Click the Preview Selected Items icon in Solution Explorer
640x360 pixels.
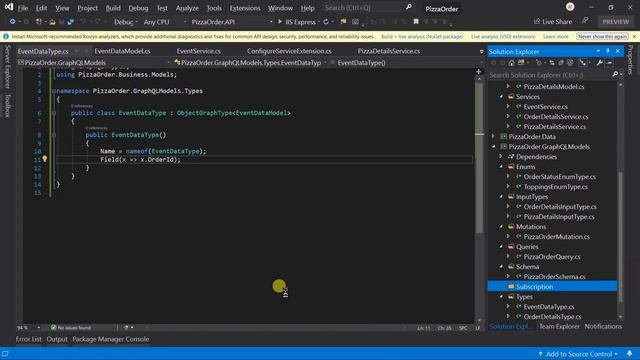point(609,63)
